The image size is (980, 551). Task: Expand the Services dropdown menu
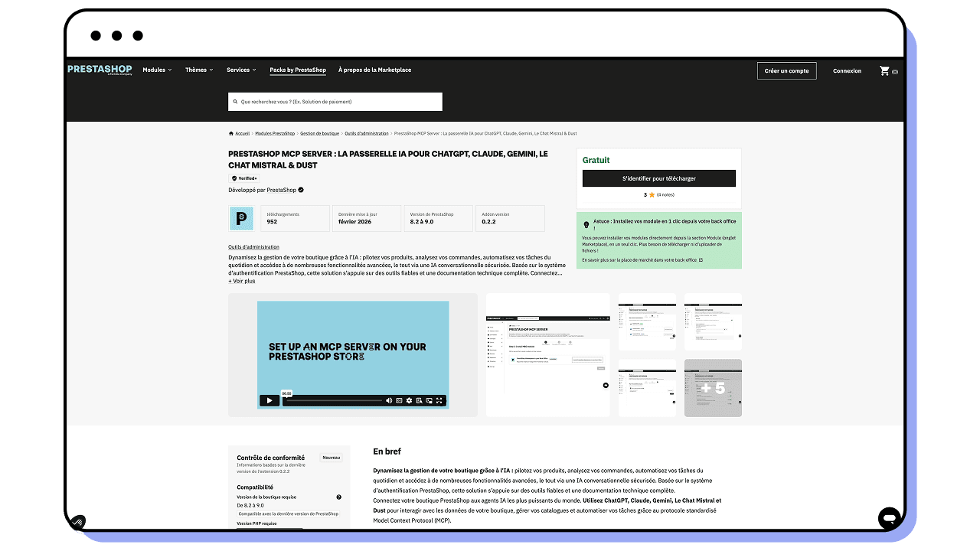point(241,70)
